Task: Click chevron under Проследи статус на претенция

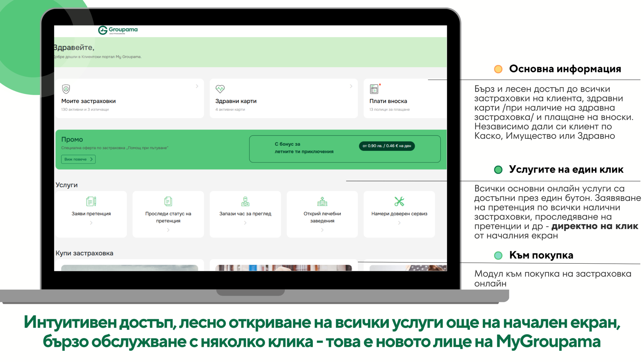Action: tap(168, 230)
